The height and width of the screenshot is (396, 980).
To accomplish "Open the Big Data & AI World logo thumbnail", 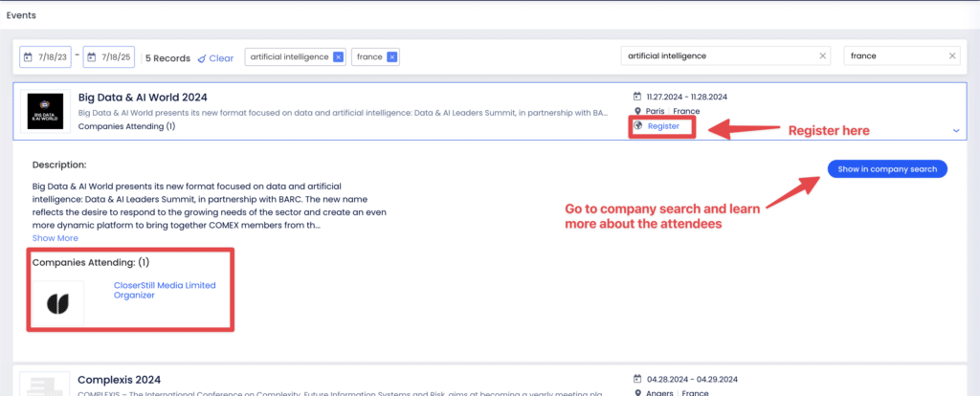I will [x=45, y=111].
